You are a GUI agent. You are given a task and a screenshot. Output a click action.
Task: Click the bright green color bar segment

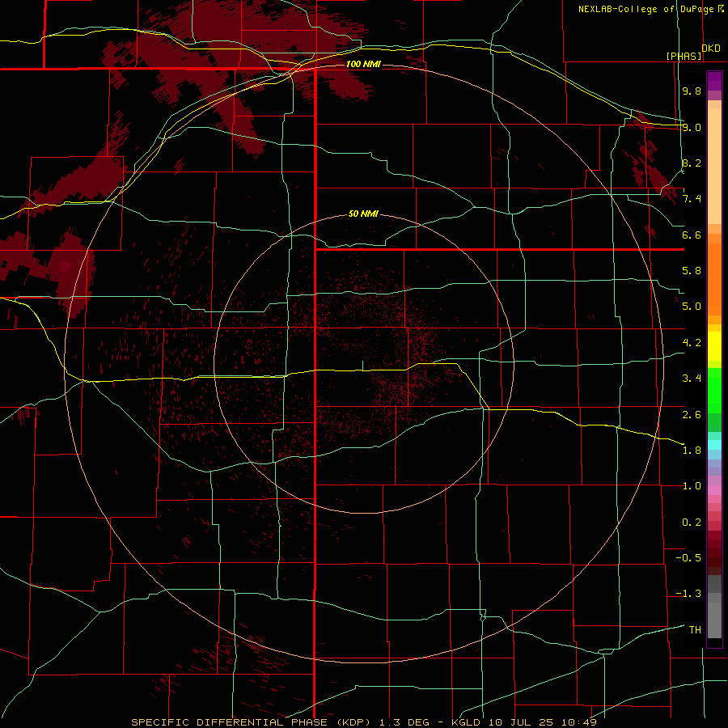point(714,390)
